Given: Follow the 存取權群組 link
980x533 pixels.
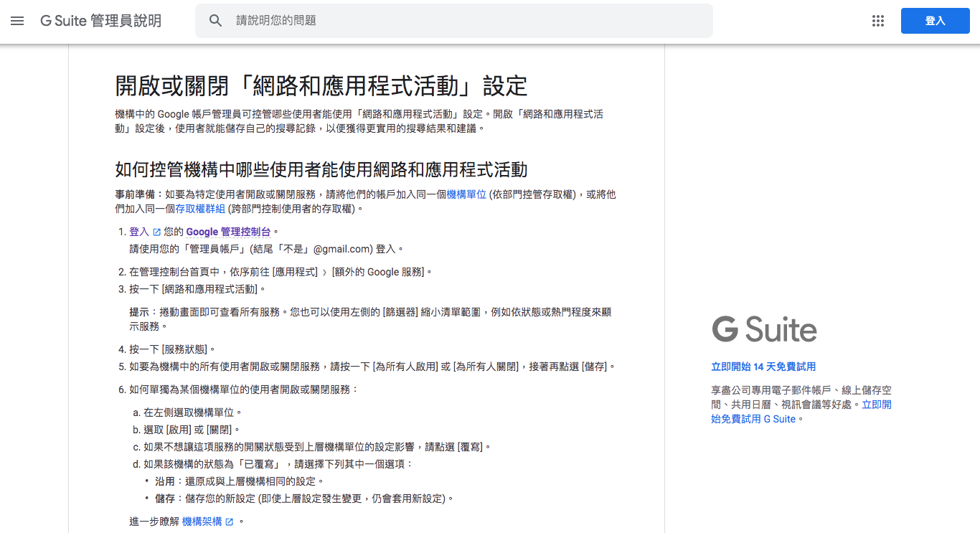Looking at the screenshot, I should [200, 209].
